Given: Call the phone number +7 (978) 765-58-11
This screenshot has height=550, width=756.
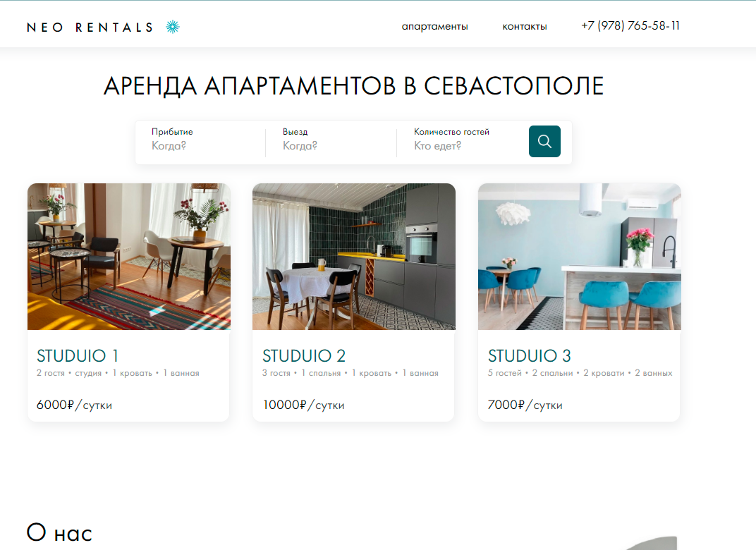Looking at the screenshot, I should [x=630, y=25].
